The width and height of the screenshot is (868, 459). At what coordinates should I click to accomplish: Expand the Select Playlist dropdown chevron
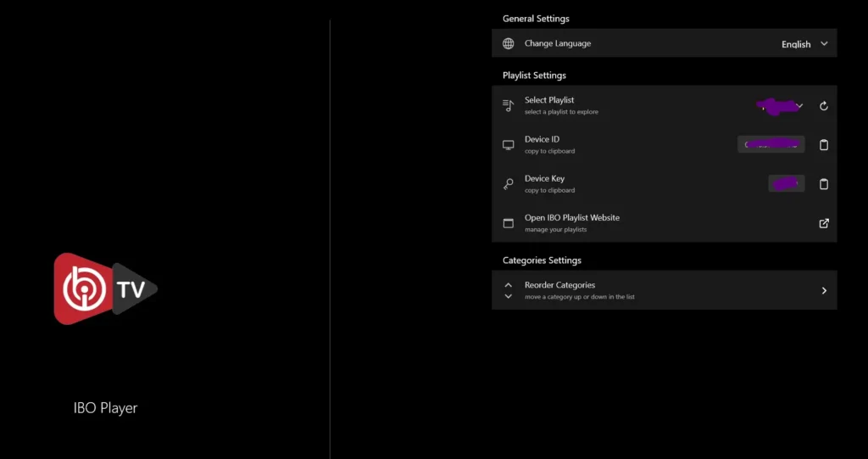tap(799, 105)
